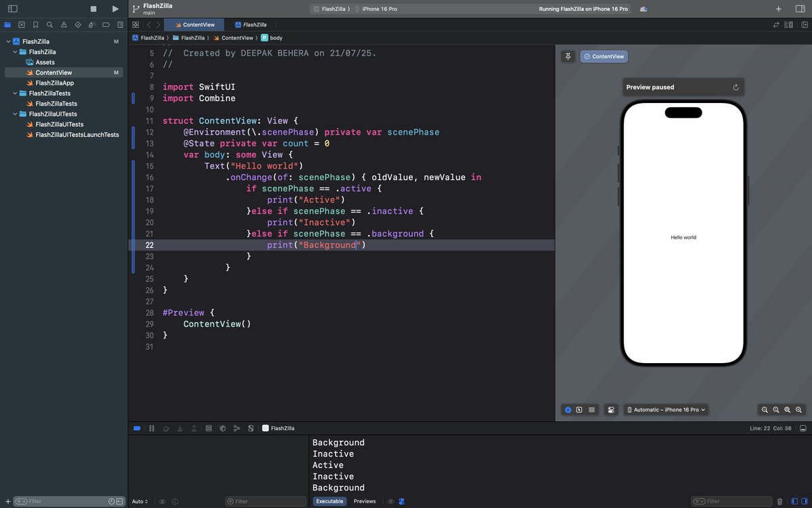This screenshot has height=508, width=812.
Task: Toggle code review arrows button
Action: [x=776, y=24]
